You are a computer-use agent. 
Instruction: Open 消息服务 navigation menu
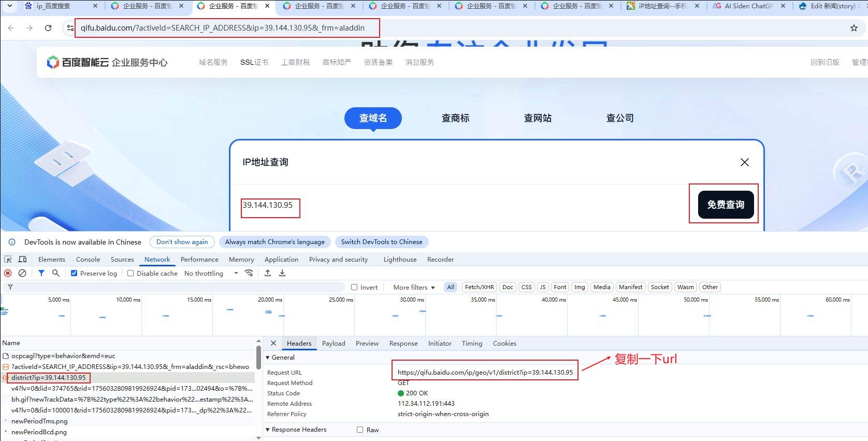pyautogui.click(x=419, y=62)
